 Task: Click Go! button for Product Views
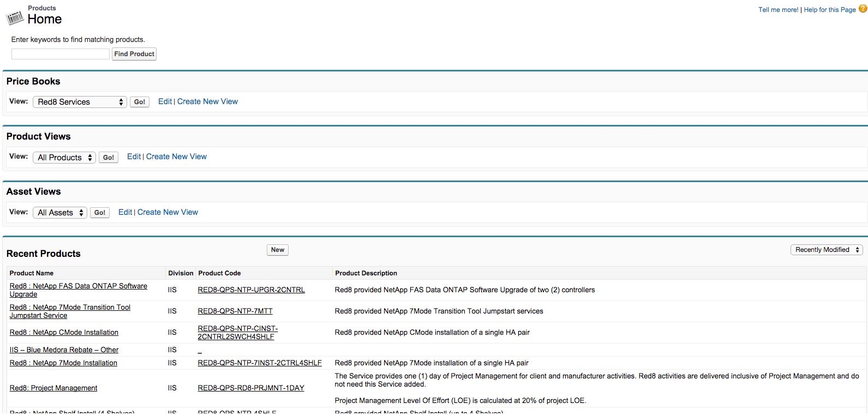click(109, 158)
